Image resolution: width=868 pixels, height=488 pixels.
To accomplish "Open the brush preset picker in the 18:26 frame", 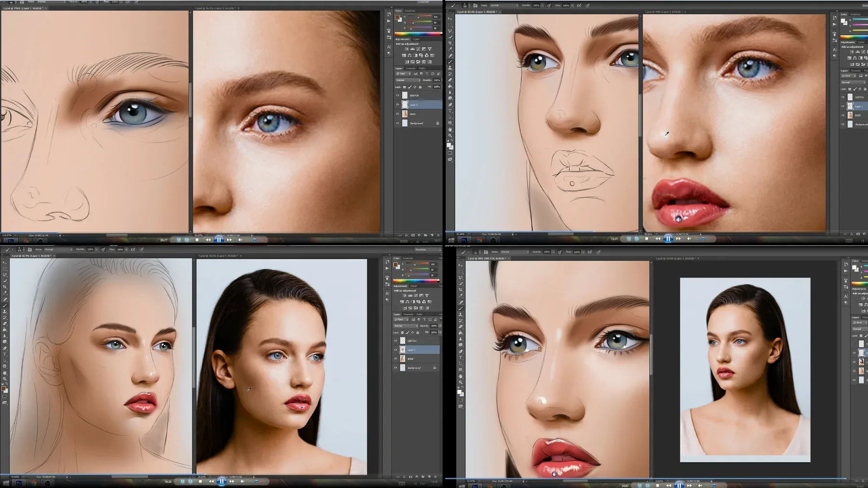I will click(x=20, y=249).
